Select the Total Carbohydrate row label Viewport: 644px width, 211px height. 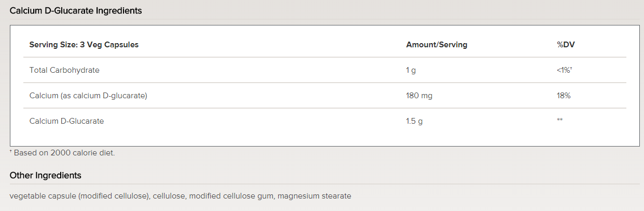coord(64,70)
